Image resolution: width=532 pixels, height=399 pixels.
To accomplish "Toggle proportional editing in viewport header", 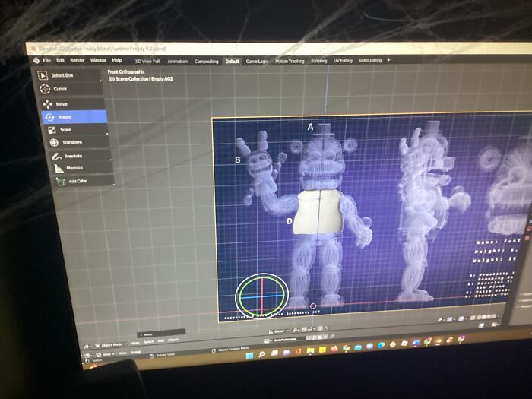I will pos(320,328).
